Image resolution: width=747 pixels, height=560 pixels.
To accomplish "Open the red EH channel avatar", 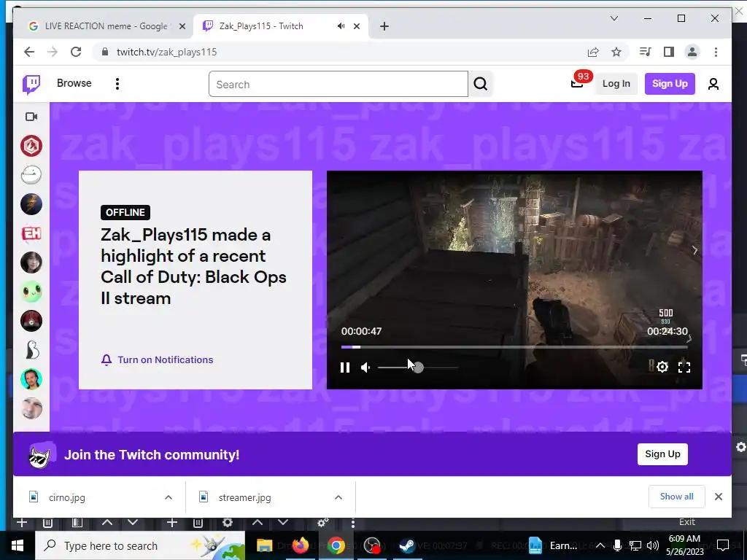I will click(31, 233).
